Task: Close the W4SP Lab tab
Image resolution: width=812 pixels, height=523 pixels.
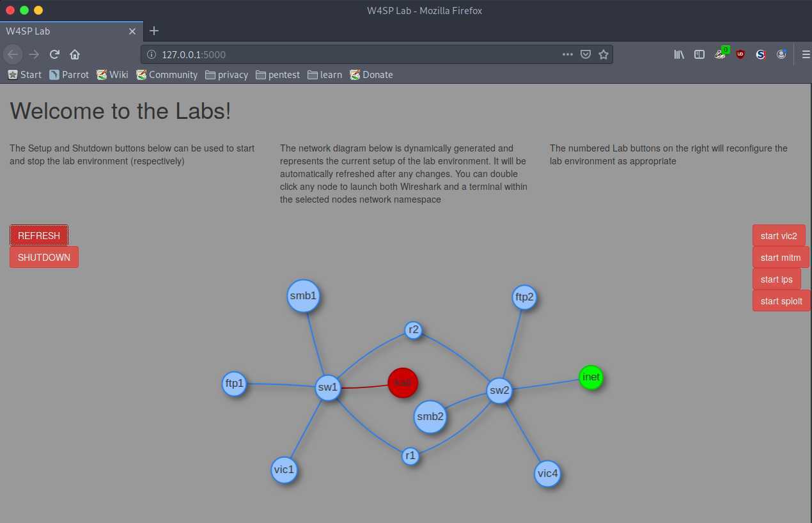Action: (x=132, y=31)
